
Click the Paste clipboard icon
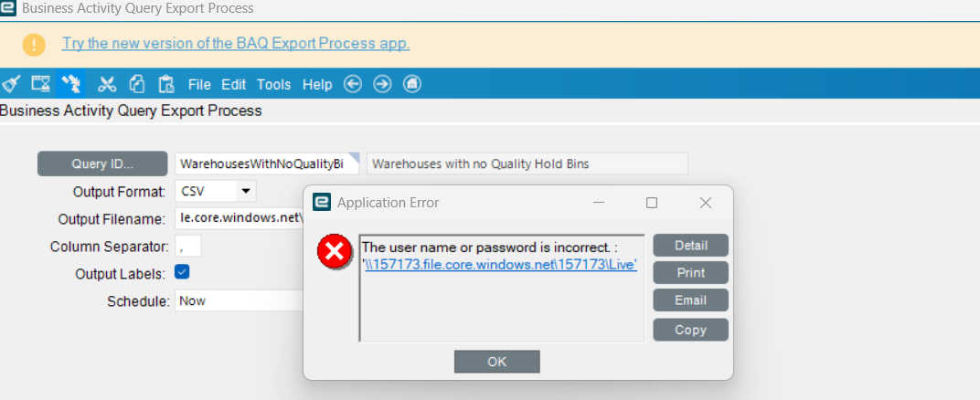tap(166, 84)
